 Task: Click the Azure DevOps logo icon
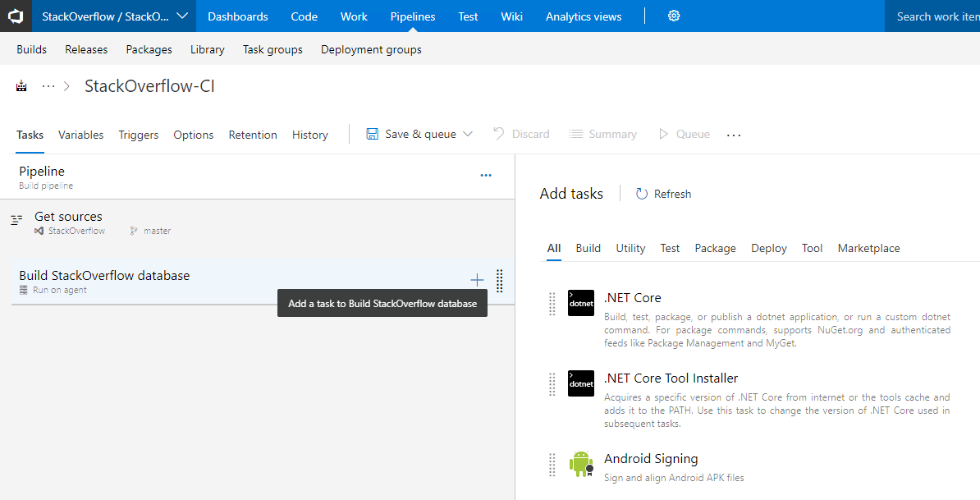[x=16, y=16]
